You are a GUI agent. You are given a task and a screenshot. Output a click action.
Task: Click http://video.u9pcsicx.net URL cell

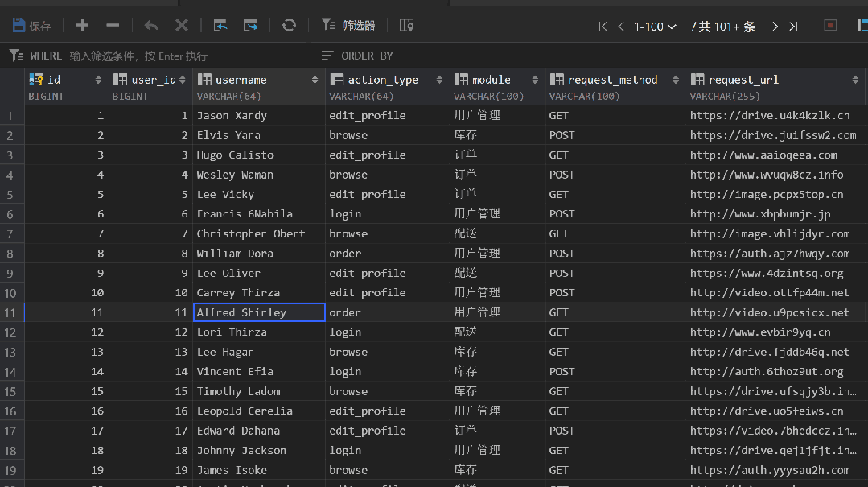coord(775,312)
